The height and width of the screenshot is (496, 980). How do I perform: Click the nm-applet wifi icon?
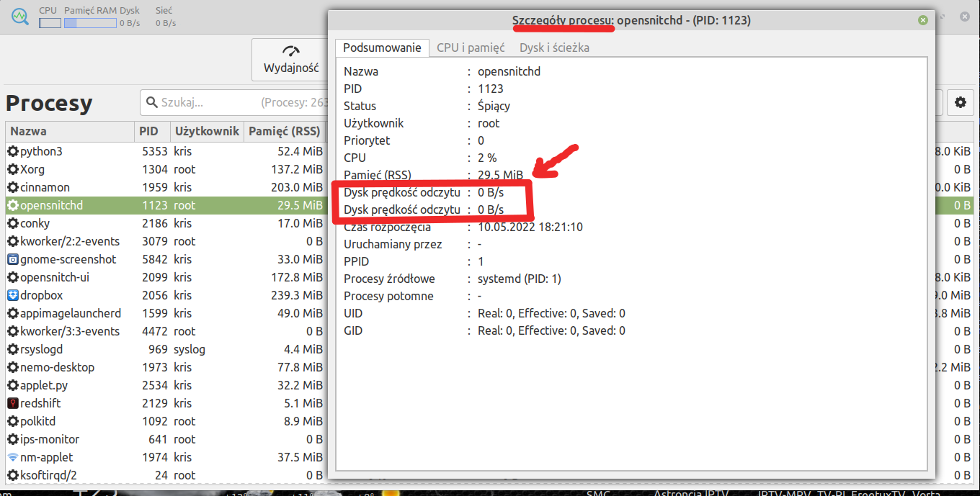pos(13,457)
